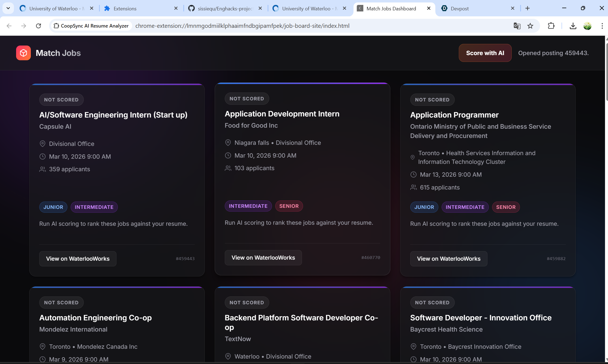608x364 pixels.
Task: View Food for Good job on WaterlooWorks
Action: coord(263,258)
